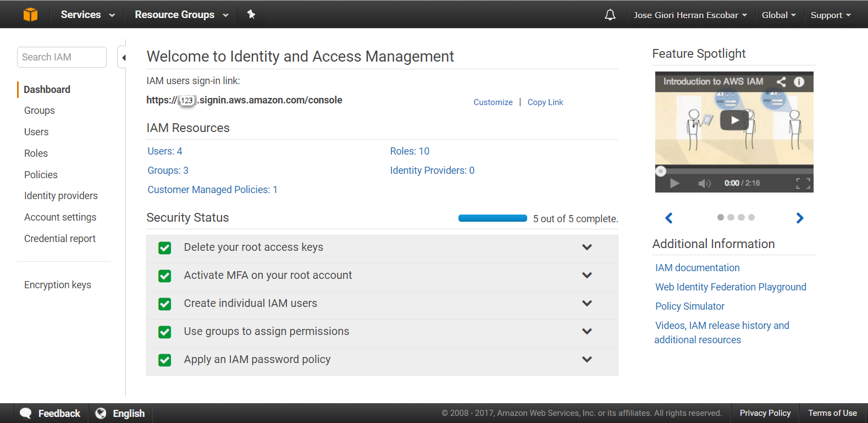Click Copy Link
868x423 pixels.
click(x=545, y=102)
